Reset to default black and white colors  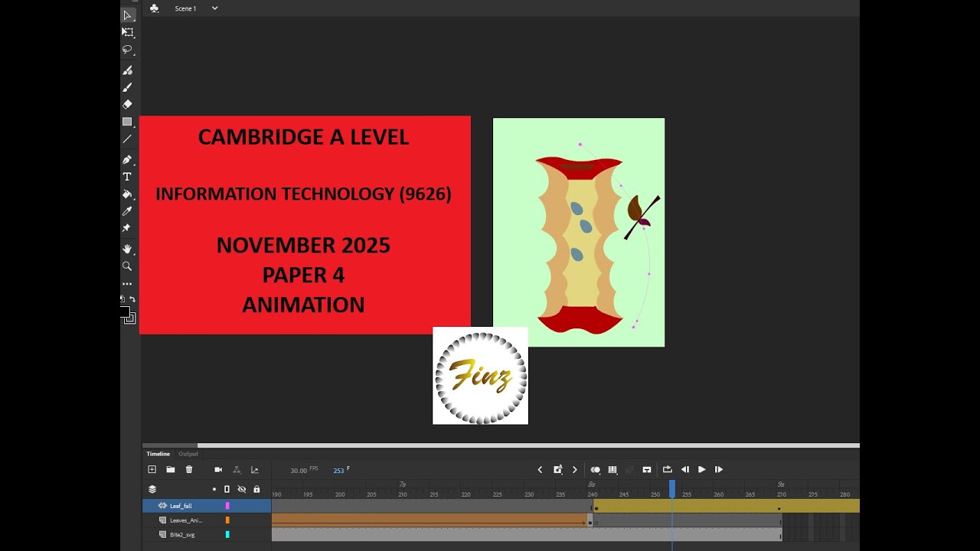[x=122, y=299]
